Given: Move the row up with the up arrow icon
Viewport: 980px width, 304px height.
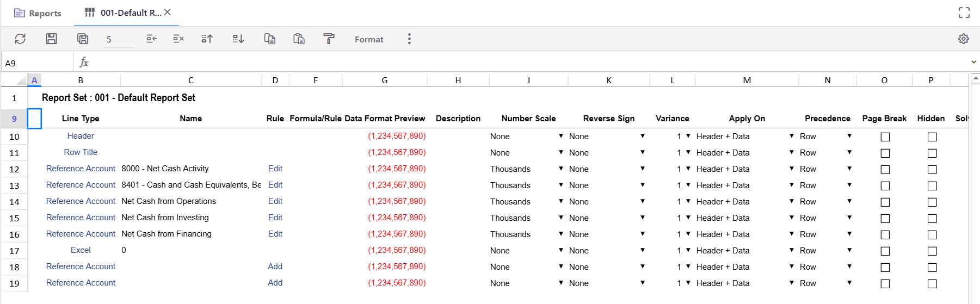Looking at the screenshot, I should (x=207, y=39).
